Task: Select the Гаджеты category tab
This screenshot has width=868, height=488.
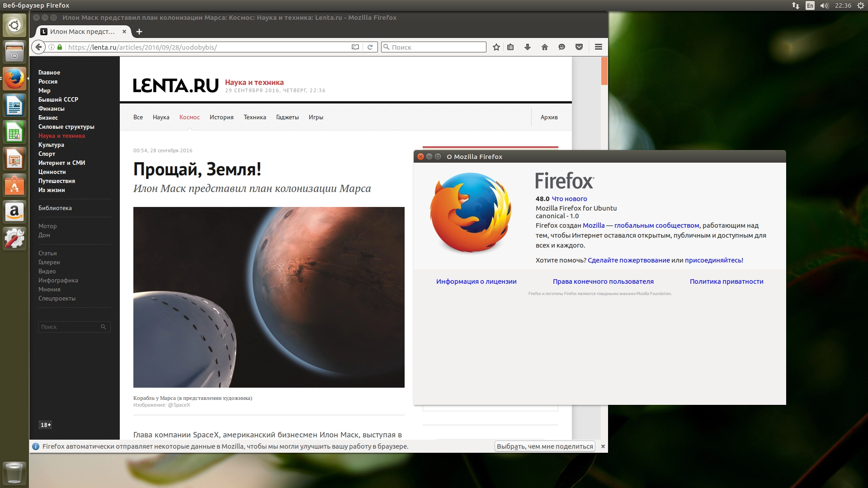Action: [x=288, y=117]
